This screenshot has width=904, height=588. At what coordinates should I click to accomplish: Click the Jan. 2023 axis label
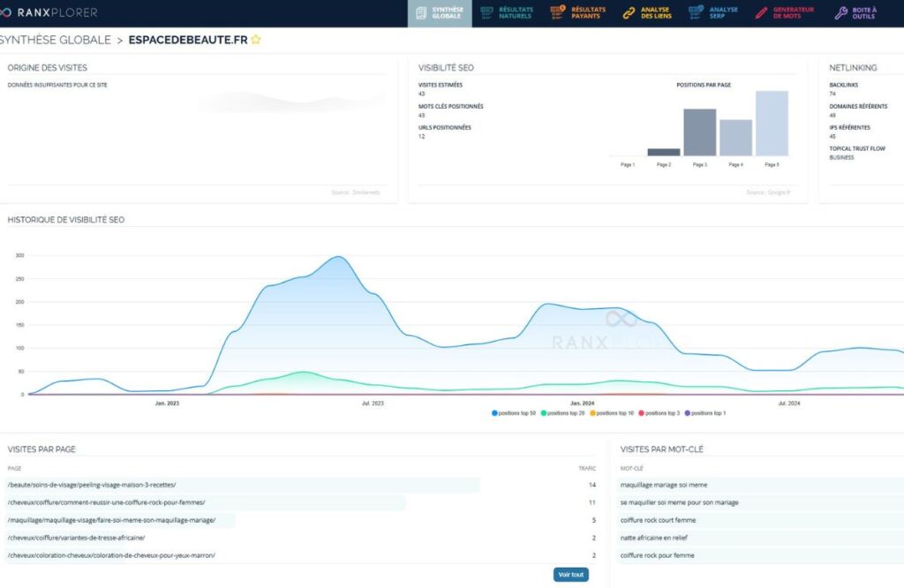167,403
